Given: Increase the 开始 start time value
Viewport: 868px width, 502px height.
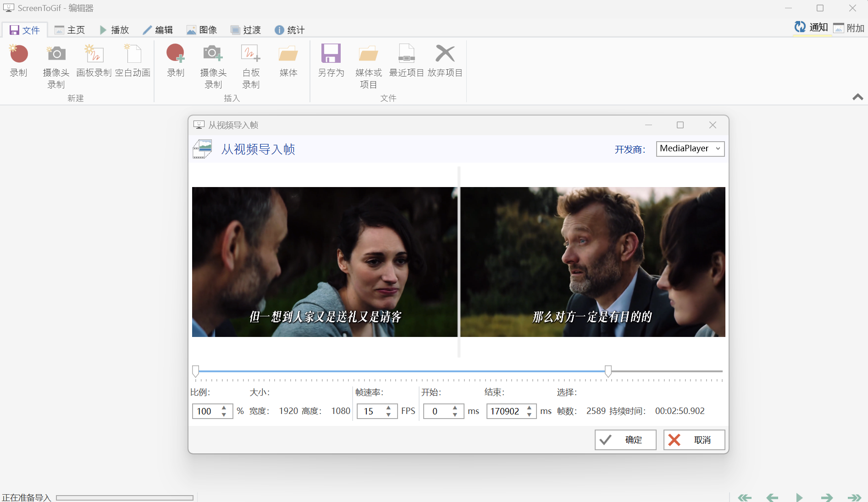Looking at the screenshot, I should tap(455, 408).
